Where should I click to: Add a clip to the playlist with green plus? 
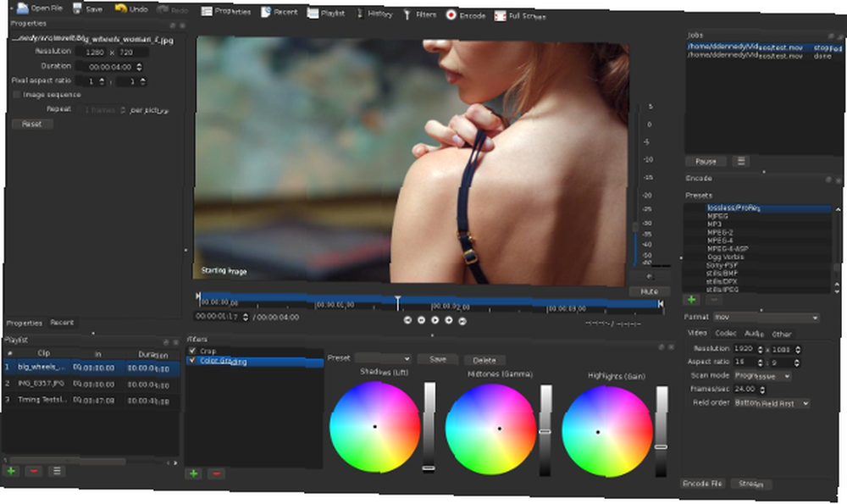click(x=11, y=471)
